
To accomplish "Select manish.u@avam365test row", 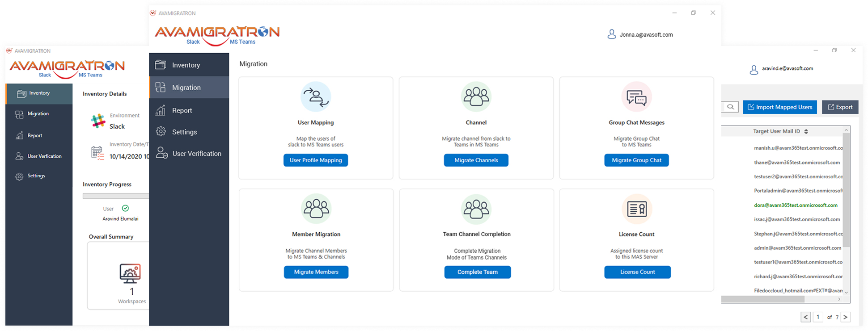I will tap(798, 148).
